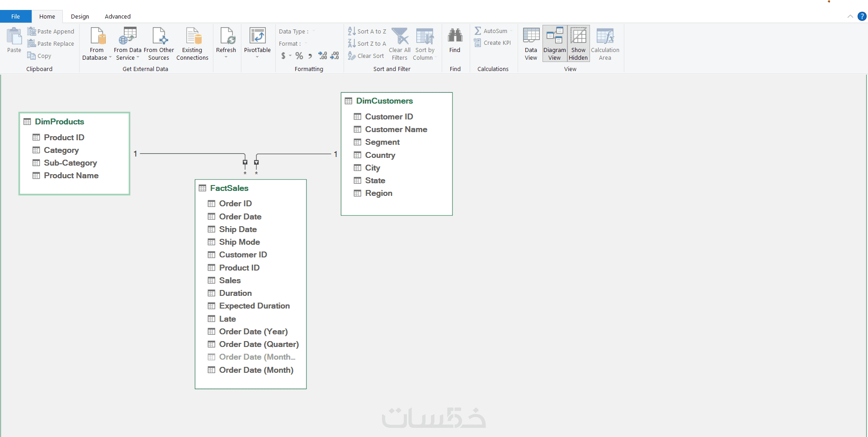Select the Category column in DimProducts

(61, 150)
